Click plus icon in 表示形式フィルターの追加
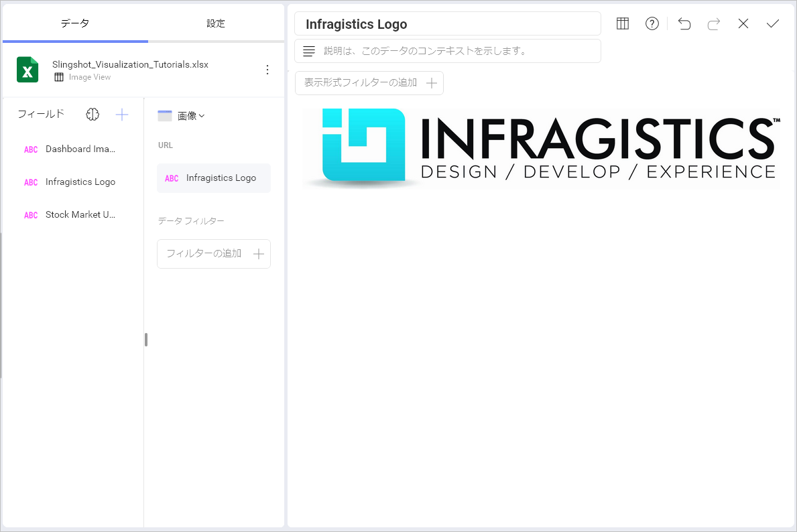The height and width of the screenshot is (532, 797). 432,83
